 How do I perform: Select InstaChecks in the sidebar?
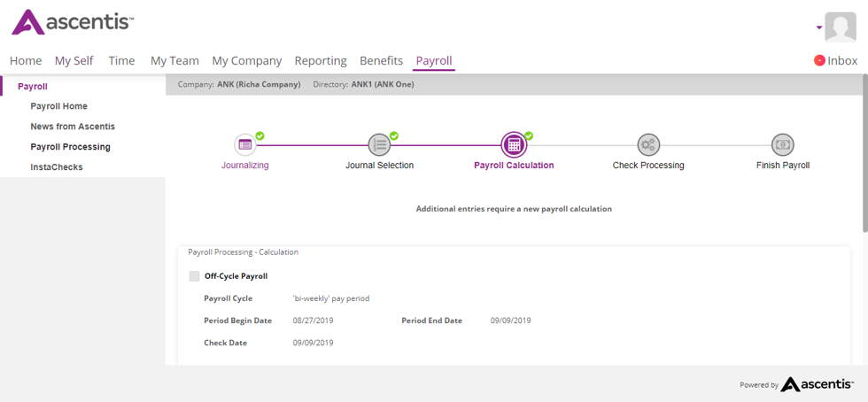[x=57, y=167]
